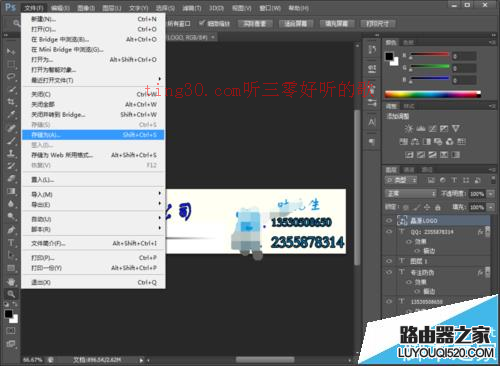Switch to the 通道 Channels tab

click(409, 170)
